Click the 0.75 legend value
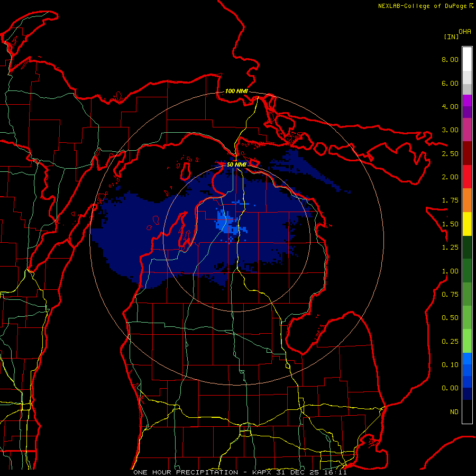The image size is (476, 476). 450,295
